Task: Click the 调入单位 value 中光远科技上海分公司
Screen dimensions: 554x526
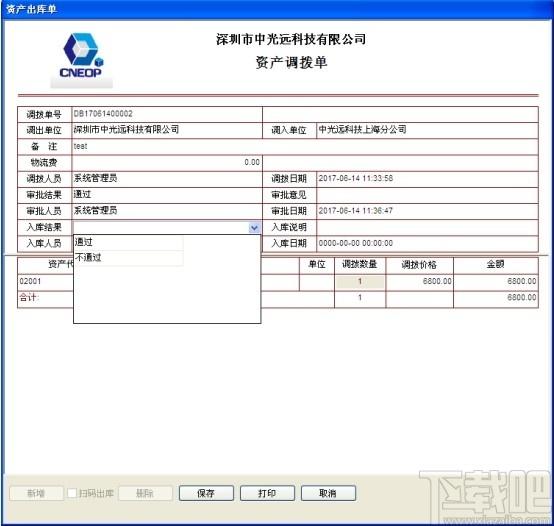Action: [363, 130]
